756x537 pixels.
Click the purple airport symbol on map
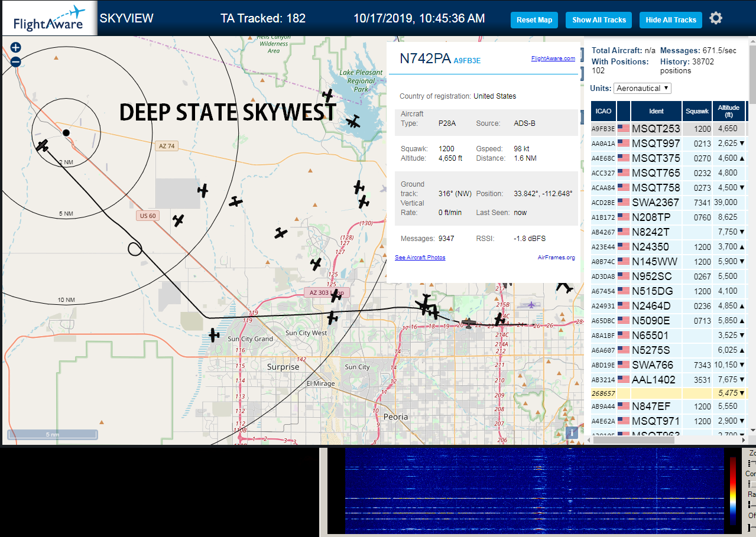[532, 305]
